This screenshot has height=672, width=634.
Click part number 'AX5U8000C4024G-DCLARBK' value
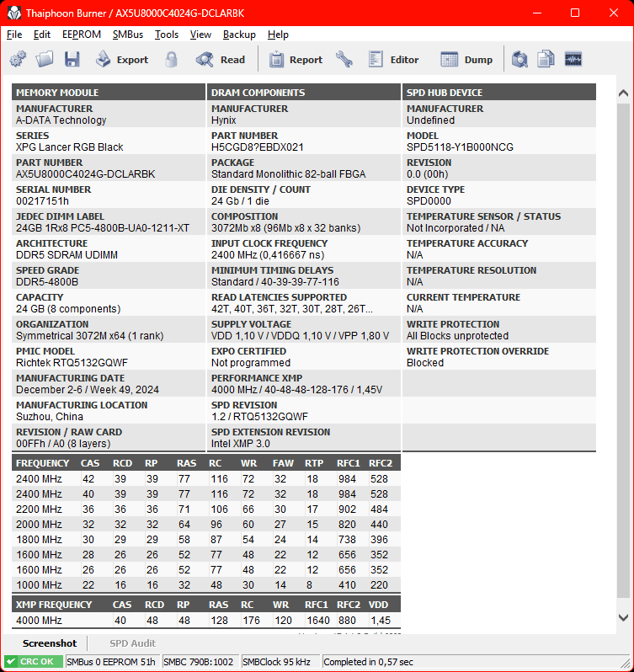tap(86, 174)
